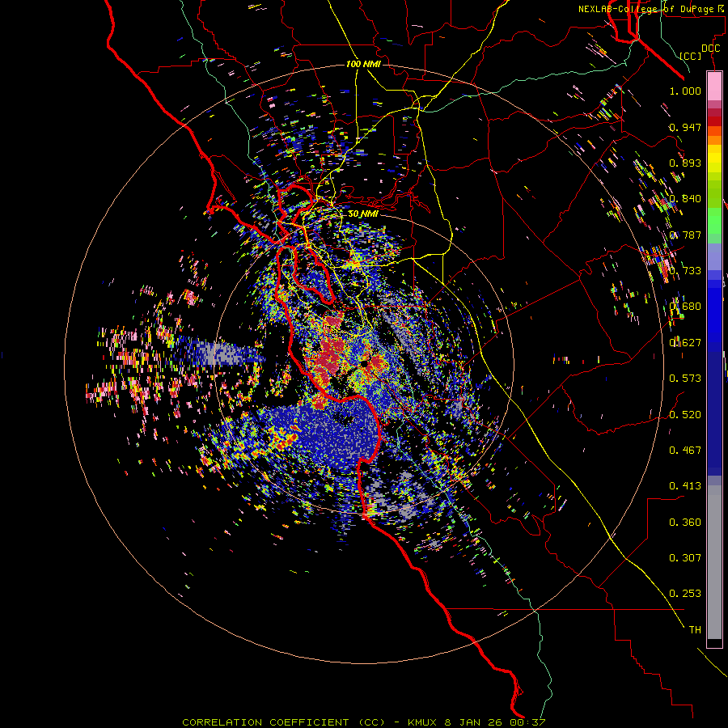Pick the dark red band of the color scale
This screenshot has width=728, height=728.
(x=714, y=121)
